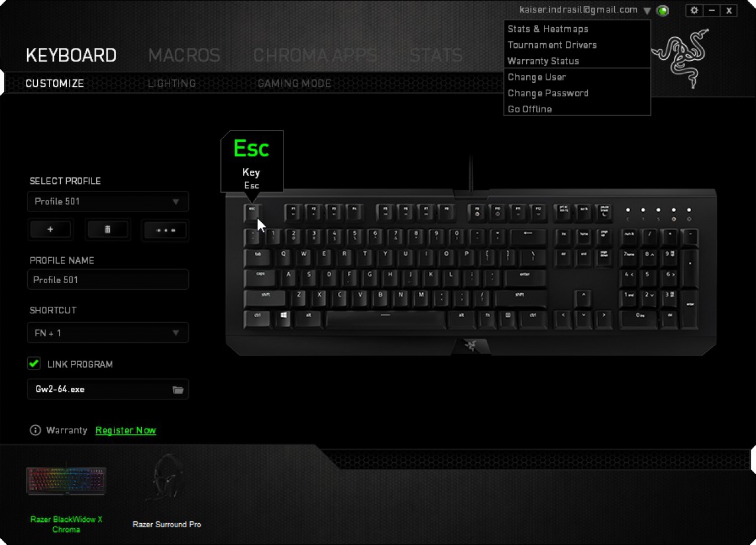Viewport: 756px width, 545px height.
Task: Open settings with the gear icon
Action: click(694, 10)
